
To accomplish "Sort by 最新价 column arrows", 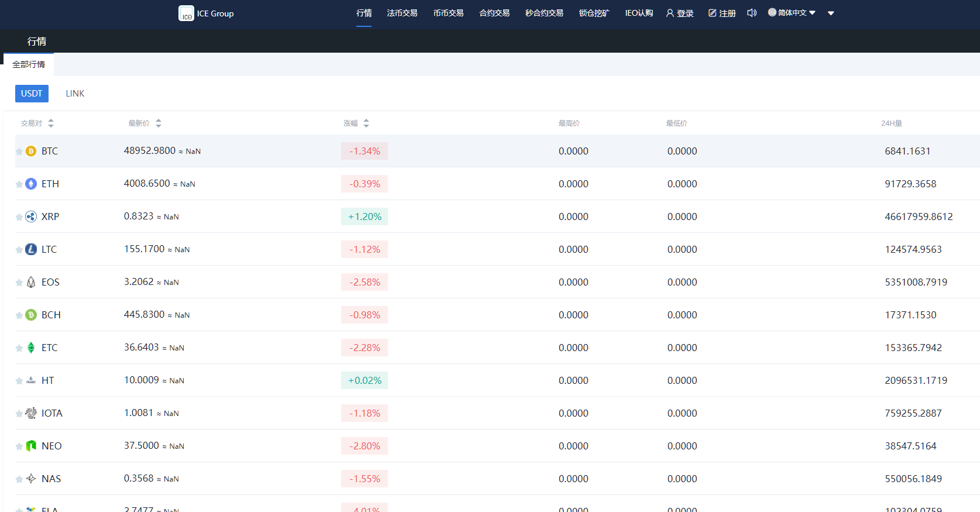I will 159,123.
